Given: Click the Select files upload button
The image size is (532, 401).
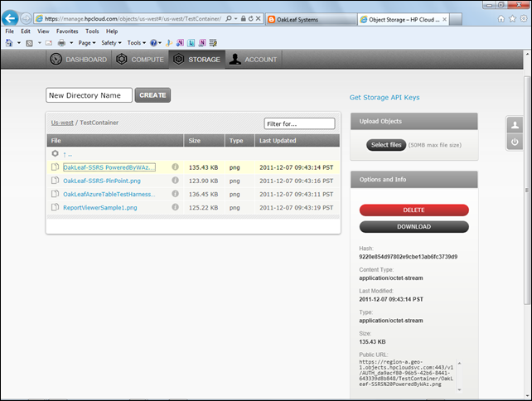Looking at the screenshot, I should point(386,145).
